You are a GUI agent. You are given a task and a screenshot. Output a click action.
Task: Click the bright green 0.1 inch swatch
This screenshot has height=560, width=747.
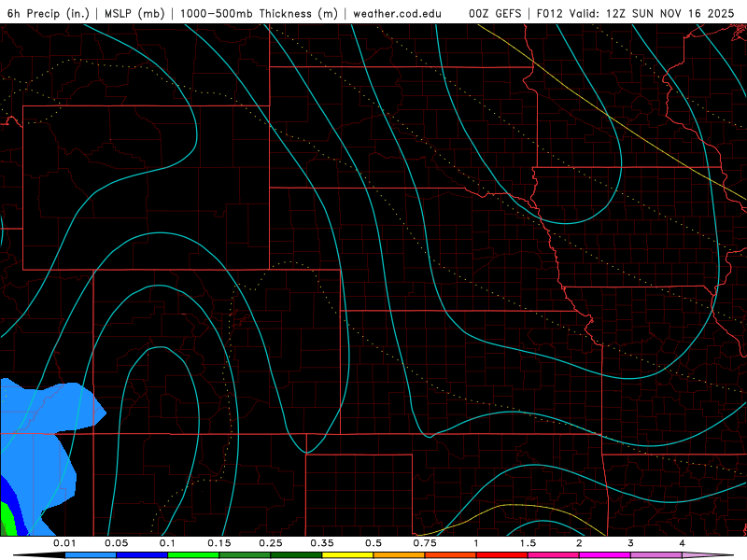[x=193, y=555]
